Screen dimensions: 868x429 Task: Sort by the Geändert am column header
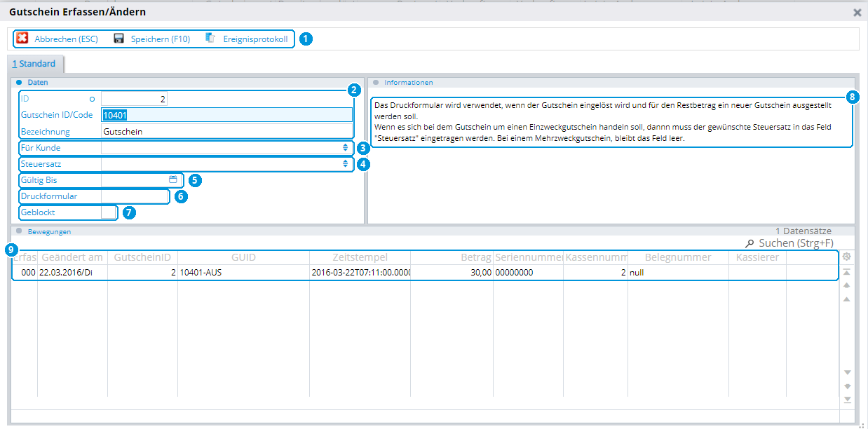pyautogui.click(x=72, y=257)
